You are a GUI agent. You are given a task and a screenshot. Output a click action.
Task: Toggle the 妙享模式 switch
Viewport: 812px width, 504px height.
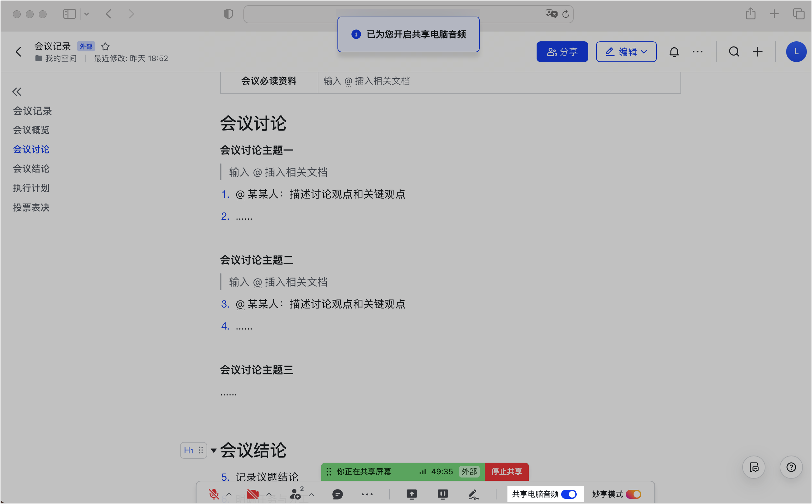pyautogui.click(x=633, y=494)
